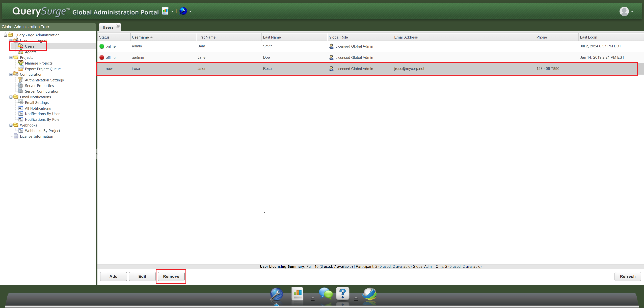644x308 pixels.
Task: Click the green online status icon
Action: (x=102, y=46)
